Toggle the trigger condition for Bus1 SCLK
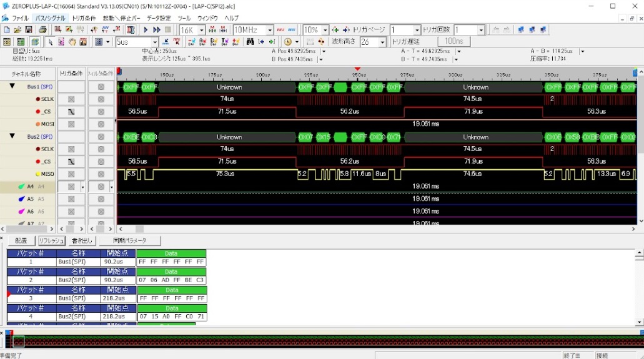644x359 pixels. coord(71,99)
